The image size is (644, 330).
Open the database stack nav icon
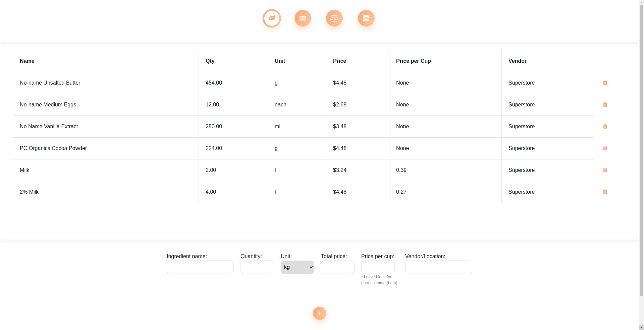pyautogui.click(x=366, y=18)
